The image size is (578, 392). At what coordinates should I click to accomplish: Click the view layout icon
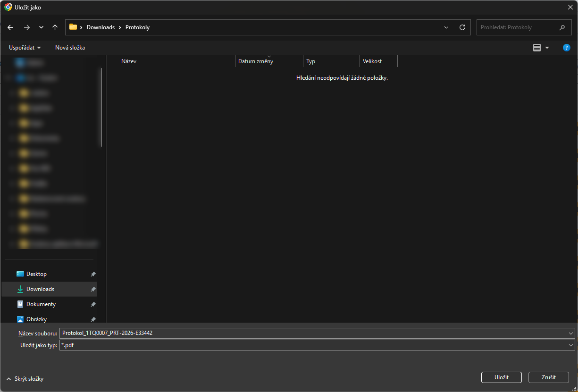537,48
